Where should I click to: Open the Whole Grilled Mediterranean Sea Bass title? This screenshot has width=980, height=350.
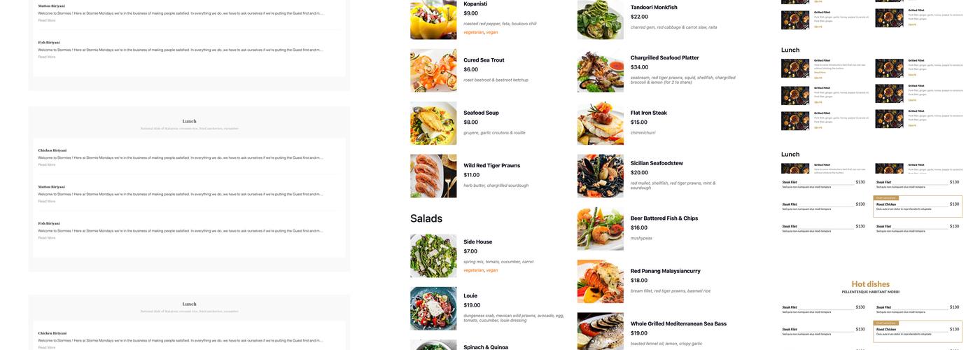pyautogui.click(x=677, y=323)
